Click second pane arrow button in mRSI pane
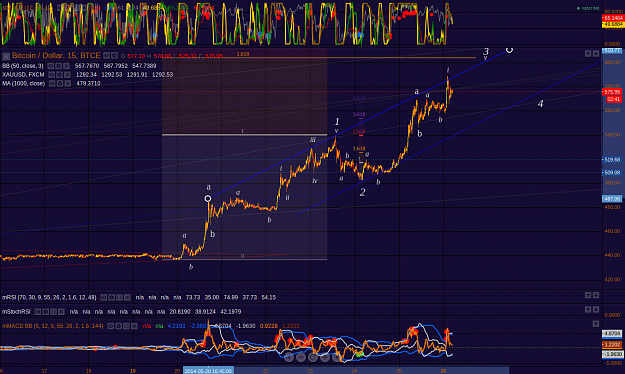The height and width of the screenshot is (374, 625). [596, 295]
